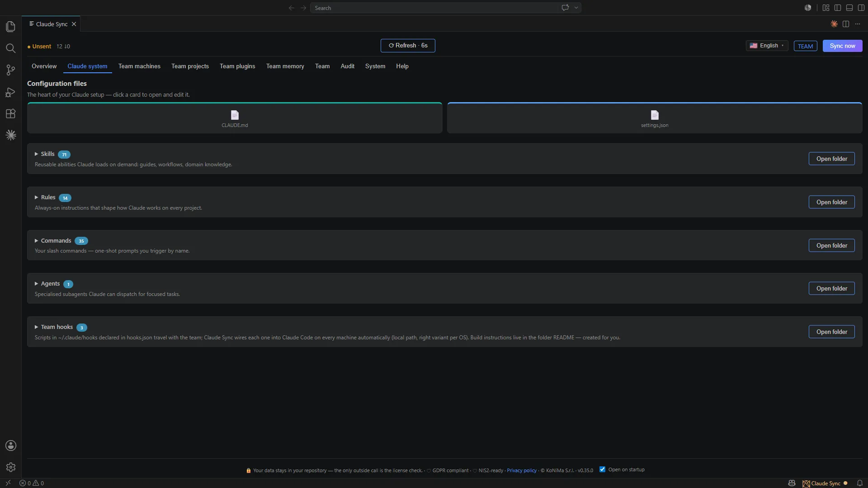Open the editor More Actions ellipsis
The width and height of the screenshot is (868, 488).
[858, 24]
